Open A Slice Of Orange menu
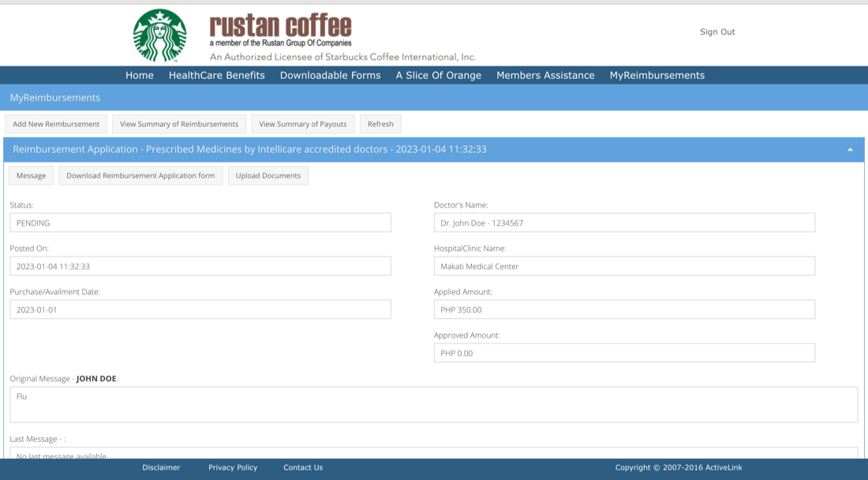The image size is (868, 480). pos(438,76)
